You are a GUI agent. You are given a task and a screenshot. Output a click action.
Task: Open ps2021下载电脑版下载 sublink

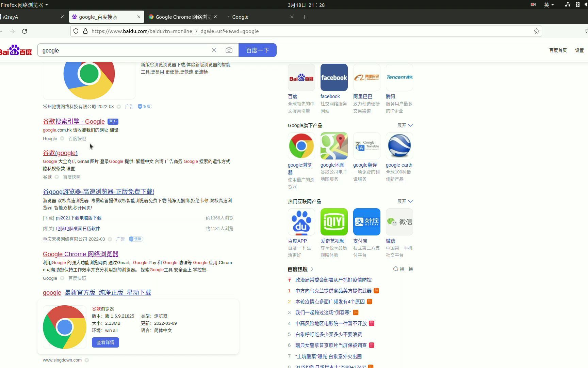(x=79, y=218)
